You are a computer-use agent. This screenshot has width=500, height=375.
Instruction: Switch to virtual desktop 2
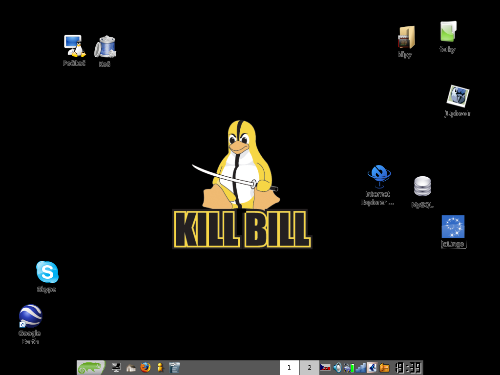coord(309,367)
